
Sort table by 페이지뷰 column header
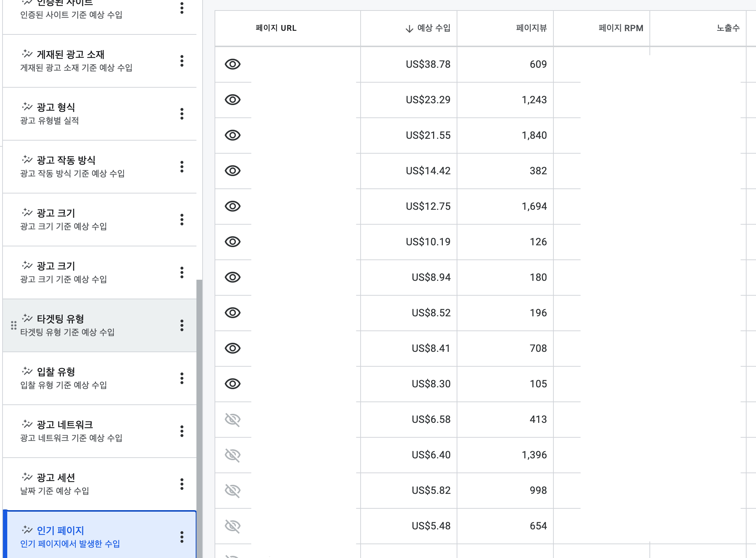click(x=531, y=28)
